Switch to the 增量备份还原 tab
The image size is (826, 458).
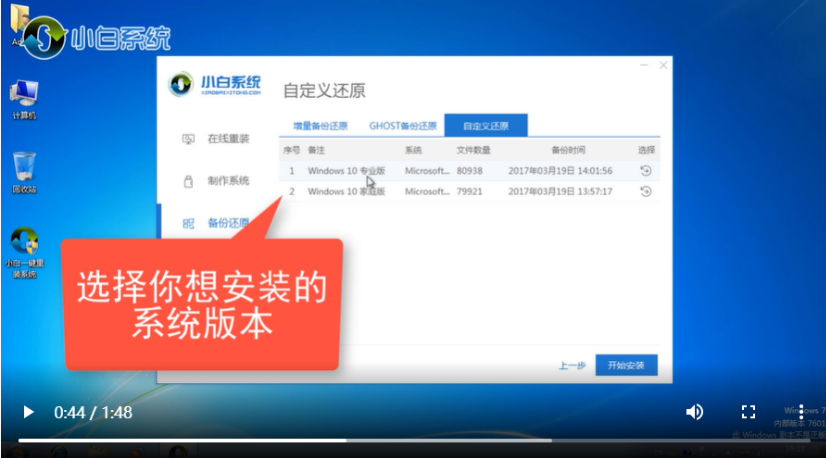(320, 126)
